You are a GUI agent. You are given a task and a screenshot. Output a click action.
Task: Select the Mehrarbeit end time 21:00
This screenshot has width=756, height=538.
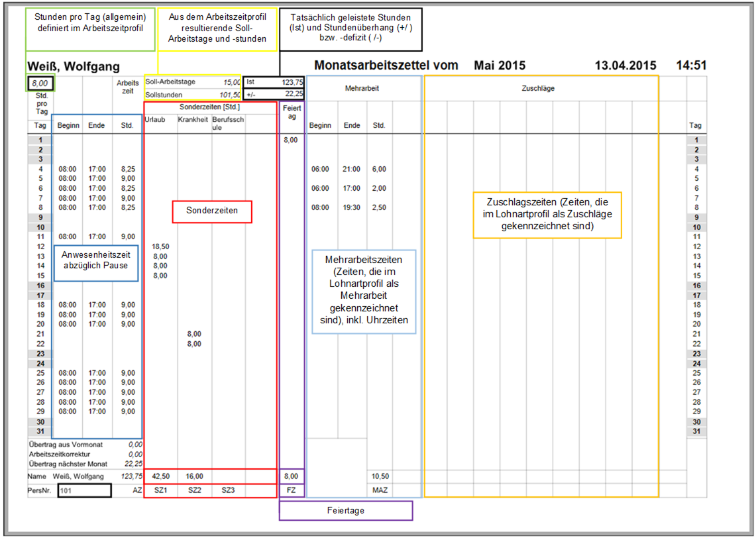(x=352, y=169)
